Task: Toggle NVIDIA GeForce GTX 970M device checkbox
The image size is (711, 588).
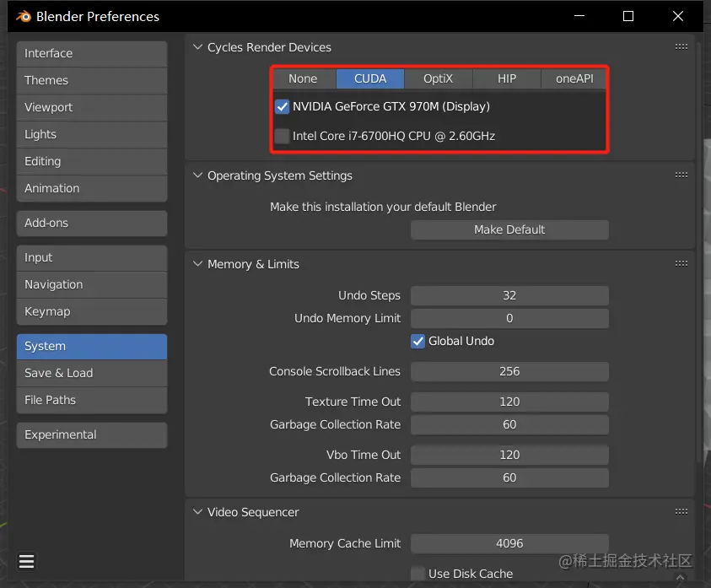Action: [282, 106]
